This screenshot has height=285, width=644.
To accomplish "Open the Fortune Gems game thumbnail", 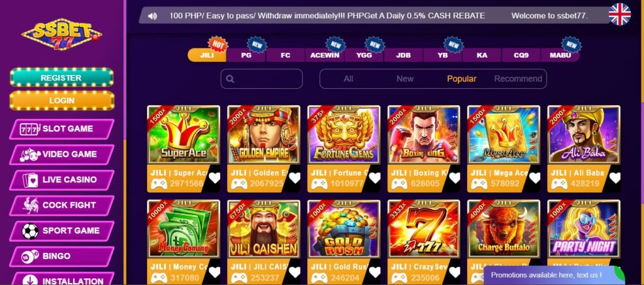I will point(344,135).
